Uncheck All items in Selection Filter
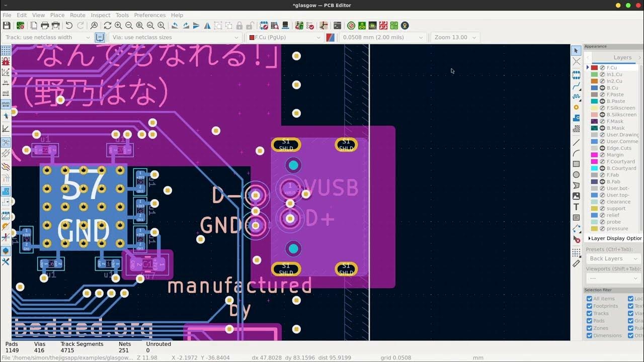 pyautogui.click(x=589, y=299)
